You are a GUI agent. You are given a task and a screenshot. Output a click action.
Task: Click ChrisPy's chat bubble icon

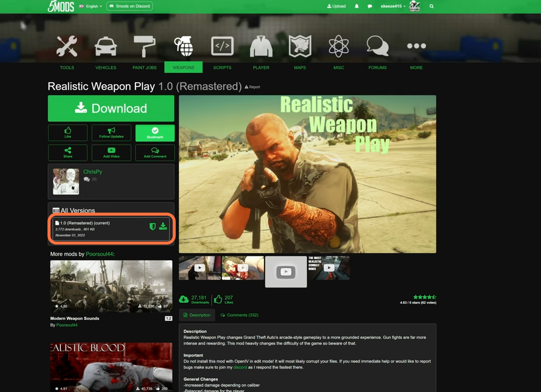pyautogui.click(x=87, y=179)
